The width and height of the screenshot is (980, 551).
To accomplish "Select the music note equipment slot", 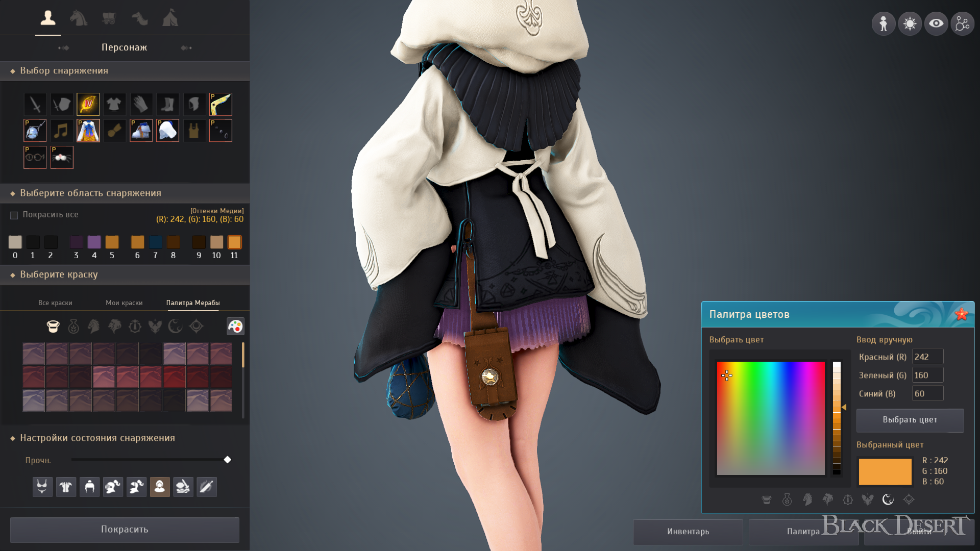I will click(x=61, y=131).
